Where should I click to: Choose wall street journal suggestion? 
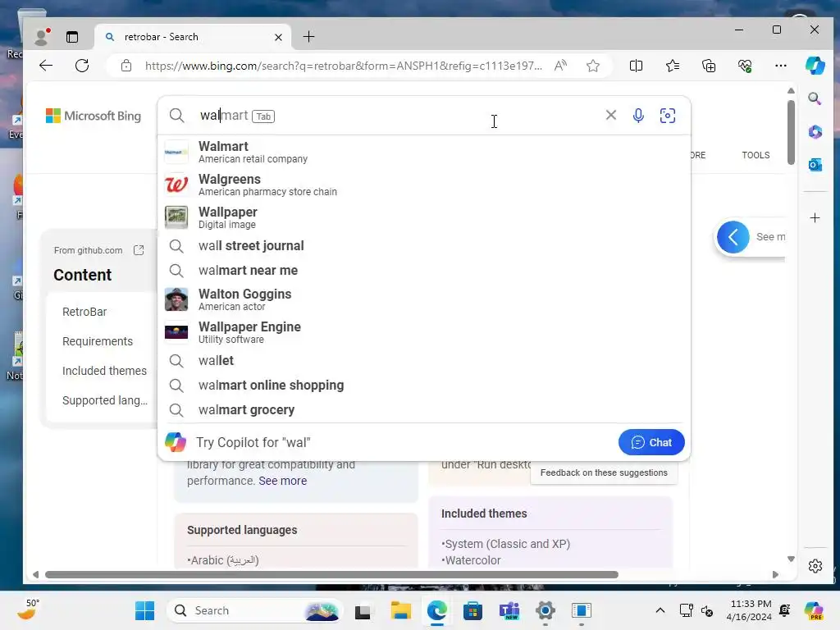[424, 246]
